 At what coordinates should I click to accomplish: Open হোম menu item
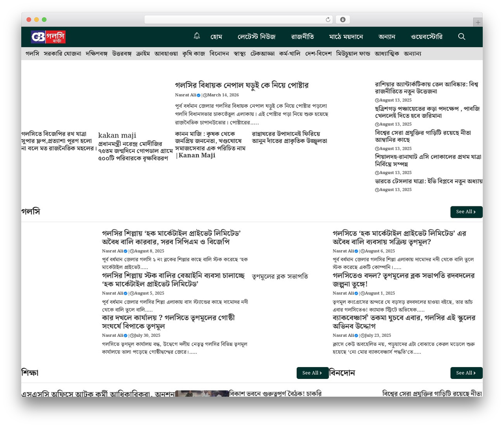click(x=216, y=37)
